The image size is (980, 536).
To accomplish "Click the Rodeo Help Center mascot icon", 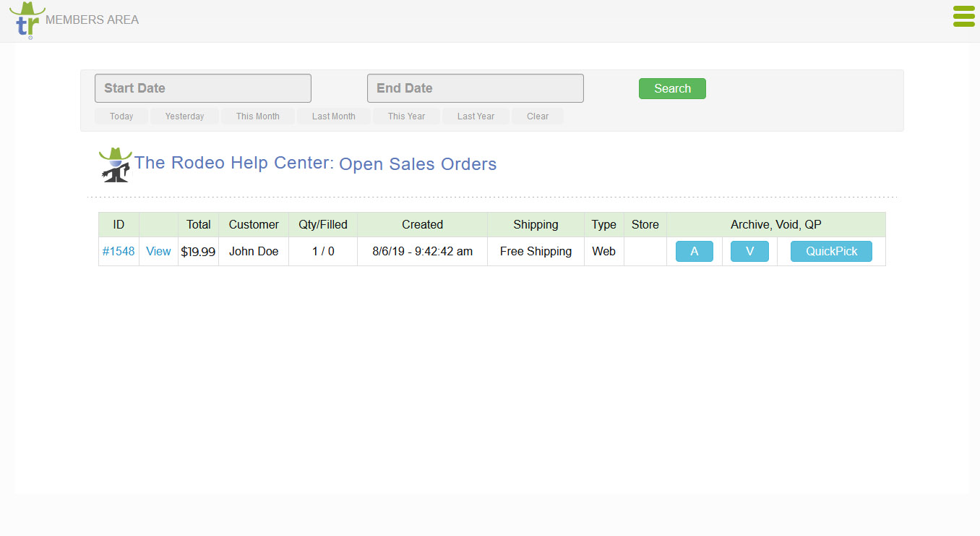I will point(115,165).
